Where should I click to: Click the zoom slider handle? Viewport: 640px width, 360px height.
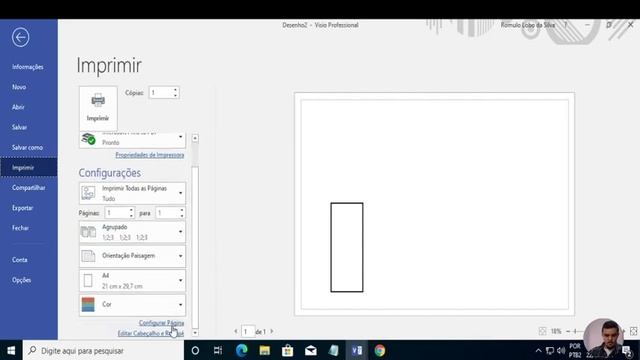[x=575, y=331]
